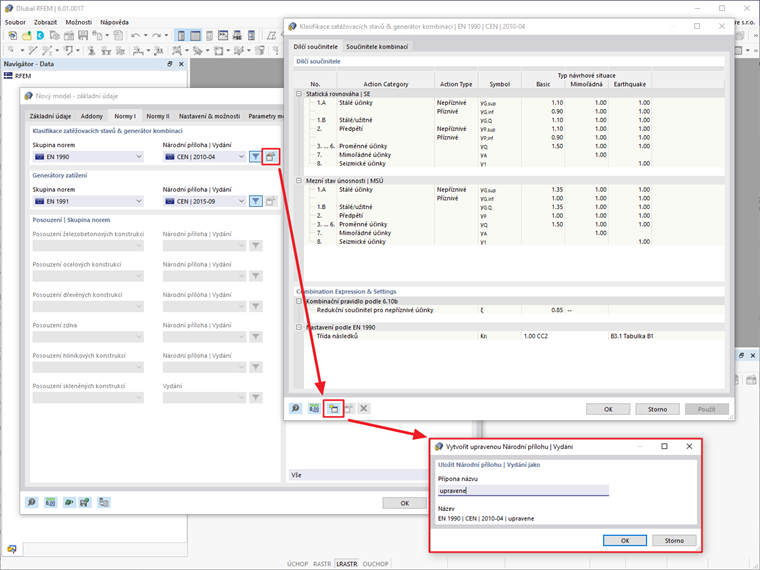Click units 0.00 icon in Nový model dialog
760x570 pixels.
pos(50,502)
